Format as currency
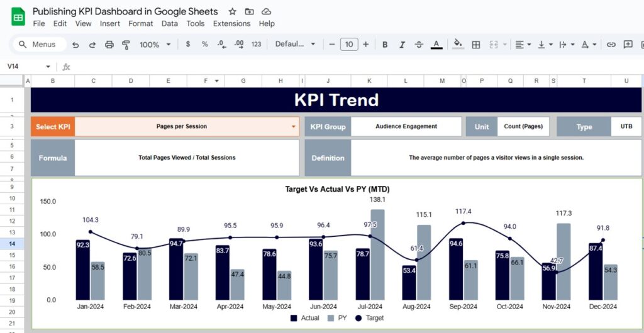The image size is (644, 333). pos(187,44)
